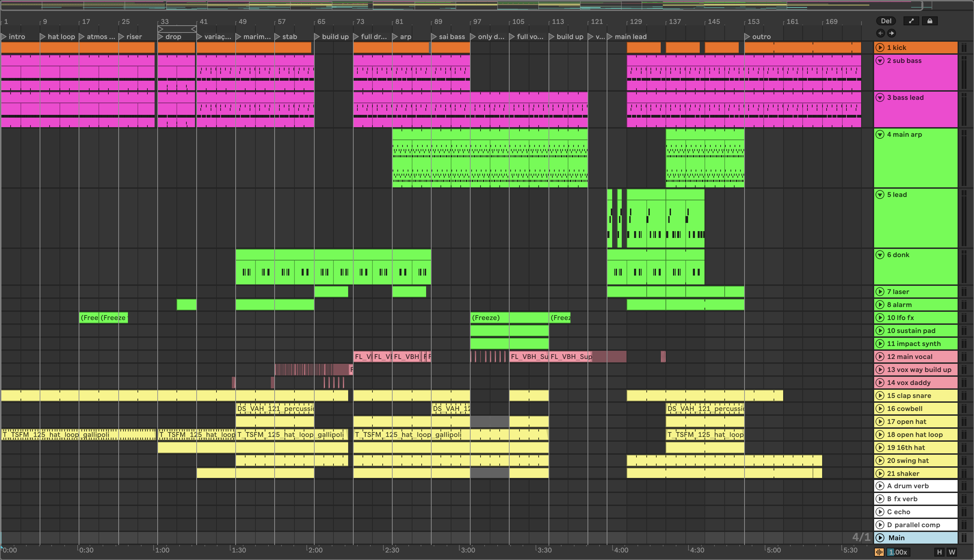The width and height of the screenshot is (974, 560).
Task: Click the stab locator marker
Action: tap(277, 37)
